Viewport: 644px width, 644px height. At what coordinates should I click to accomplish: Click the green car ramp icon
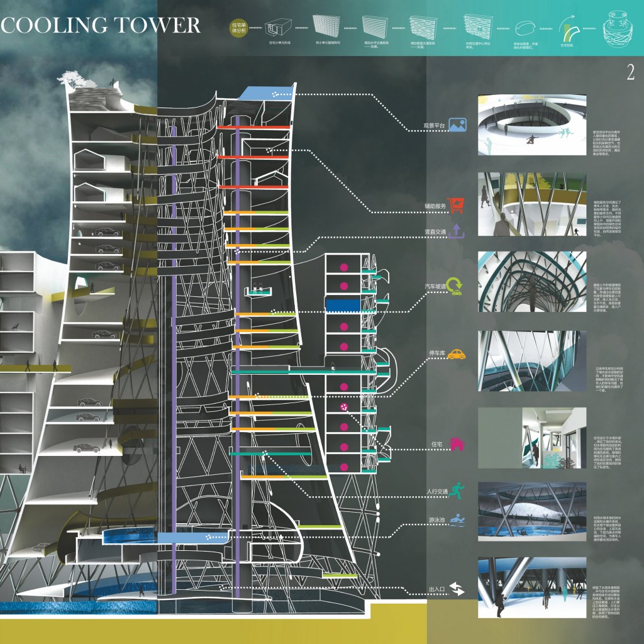pyautogui.click(x=455, y=287)
